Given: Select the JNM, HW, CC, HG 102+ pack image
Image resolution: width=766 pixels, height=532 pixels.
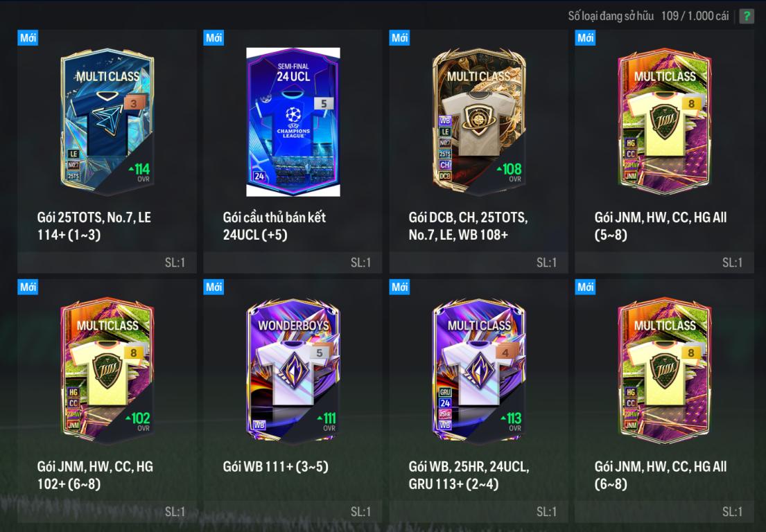Looking at the screenshot, I should [107, 371].
